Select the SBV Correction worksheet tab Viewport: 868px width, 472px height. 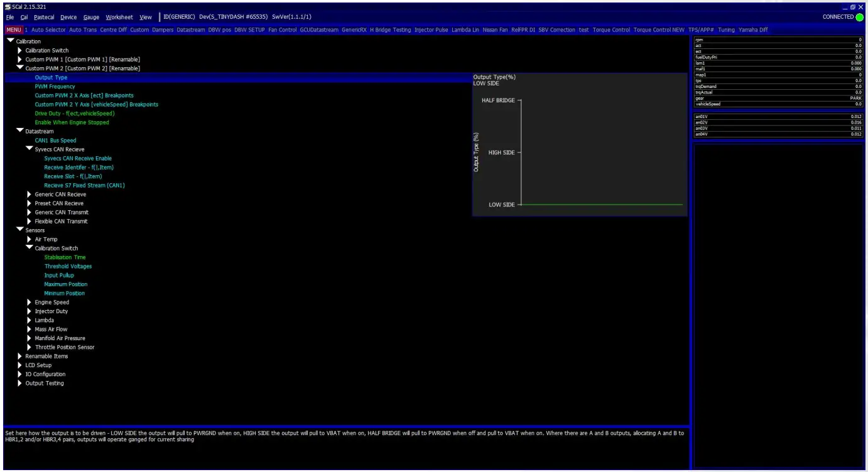(x=556, y=29)
